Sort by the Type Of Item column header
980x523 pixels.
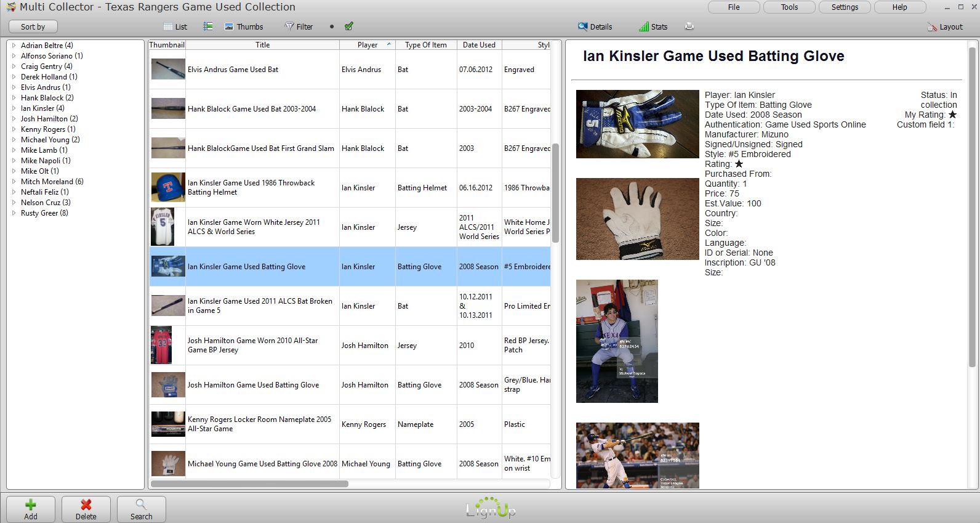426,45
